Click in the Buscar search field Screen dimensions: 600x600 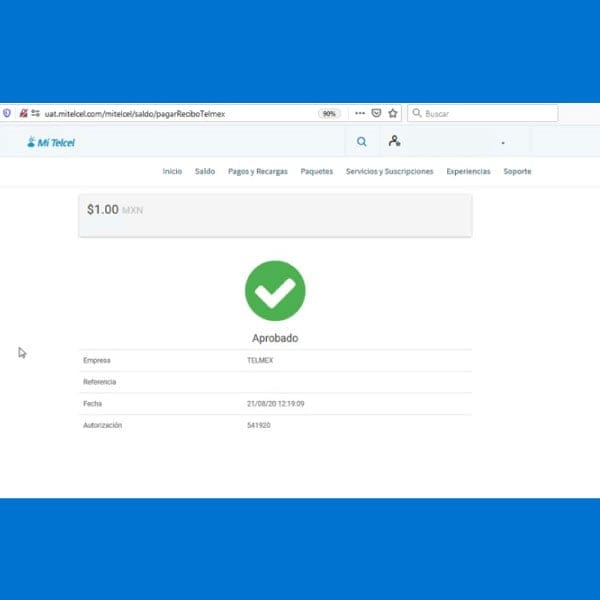[483, 113]
